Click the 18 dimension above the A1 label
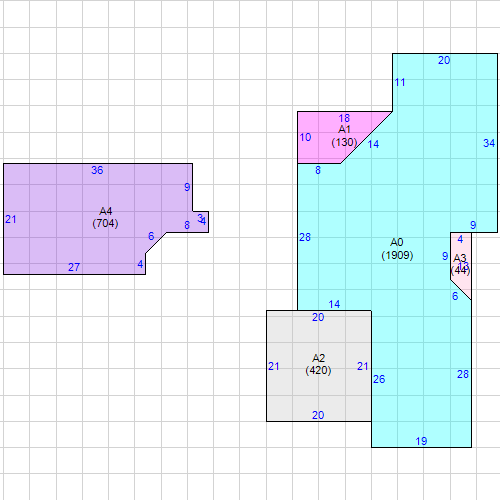 coord(344,118)
